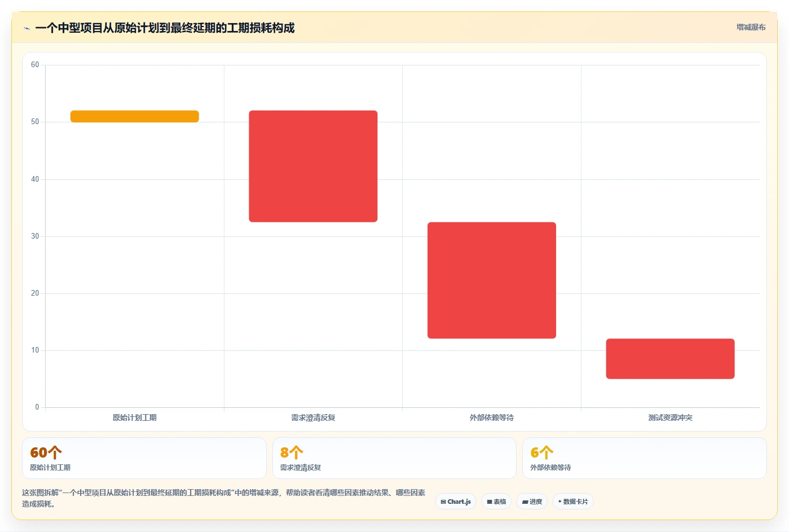Click the 进度 tag chip
The width and height of the screenshot is (789, 532).
tap(532, 502)
